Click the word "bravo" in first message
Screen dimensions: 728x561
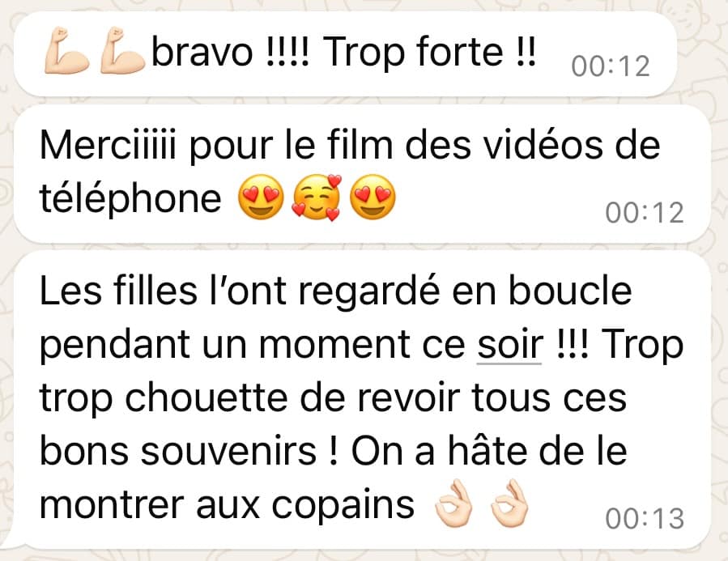pyautogui.click(x=202, y=51)
